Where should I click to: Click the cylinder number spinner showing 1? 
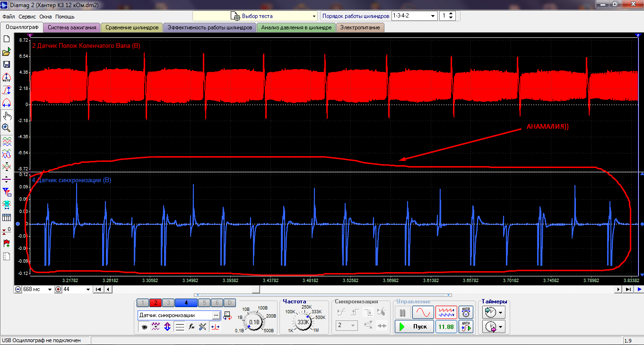click(x=447, y=16)
